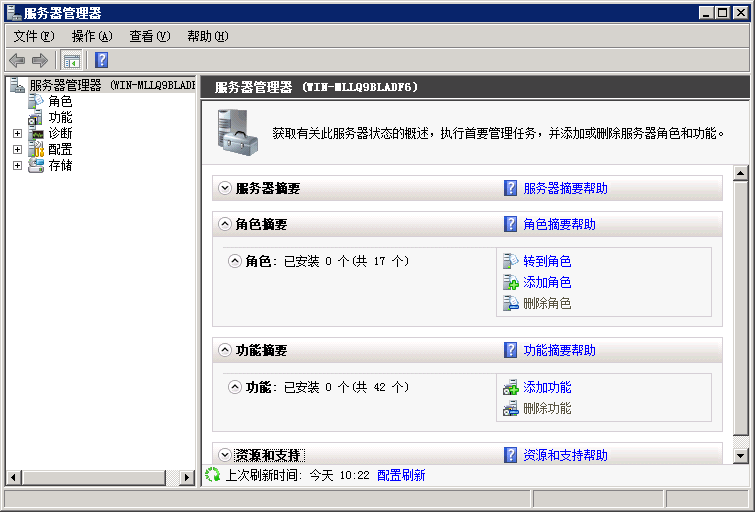Collapse the 功能: 已安装 subsection chevron

[234, 387]
